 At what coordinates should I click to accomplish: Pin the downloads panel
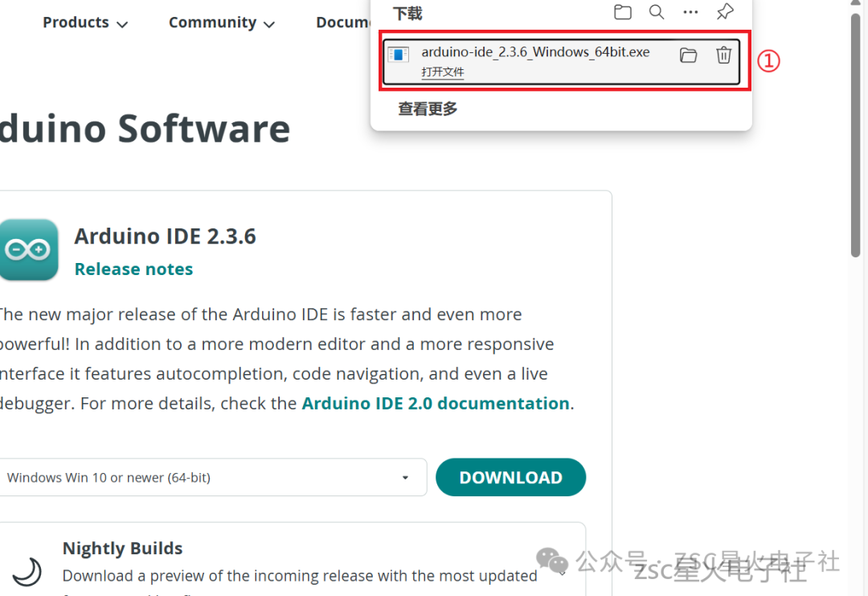click(x=725, y=11)
